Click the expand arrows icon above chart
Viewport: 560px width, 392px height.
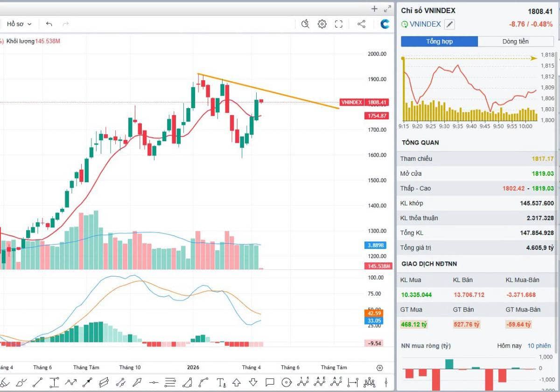pos(387,8)
